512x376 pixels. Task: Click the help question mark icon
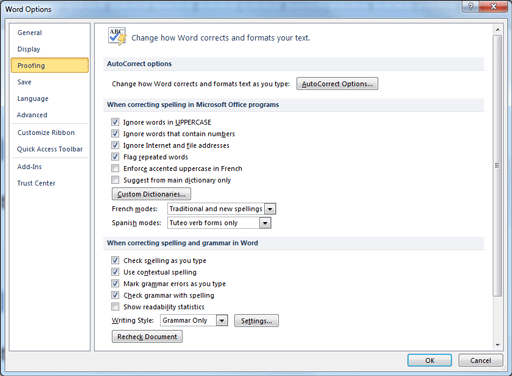471,6
